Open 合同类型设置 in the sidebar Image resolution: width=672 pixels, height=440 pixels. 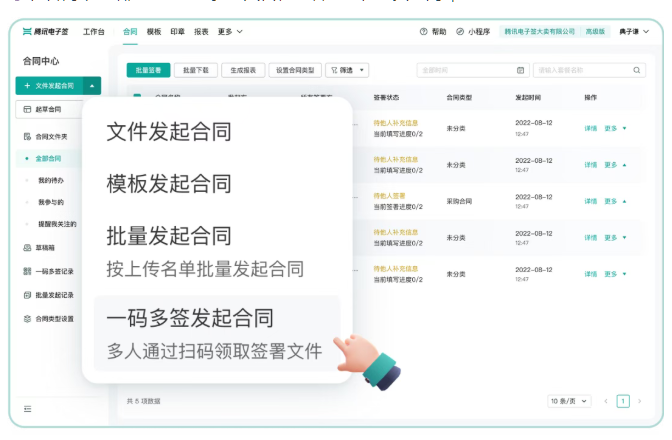click(x=48, y=319)
